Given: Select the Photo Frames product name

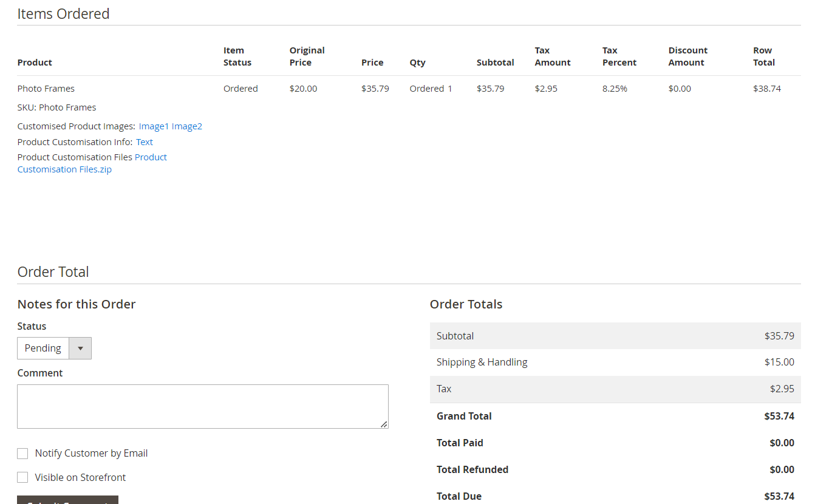Looking at the screenshot, I should click(46, 89).
